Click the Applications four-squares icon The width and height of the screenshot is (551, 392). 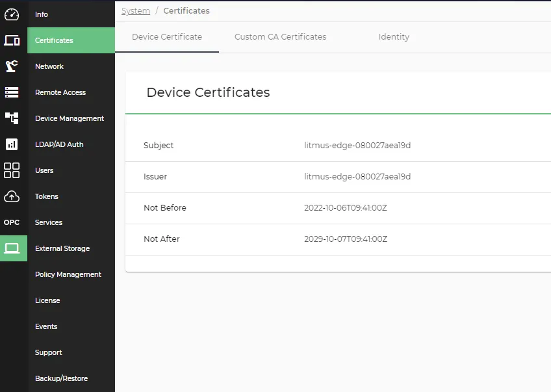[x=12, y=170]
